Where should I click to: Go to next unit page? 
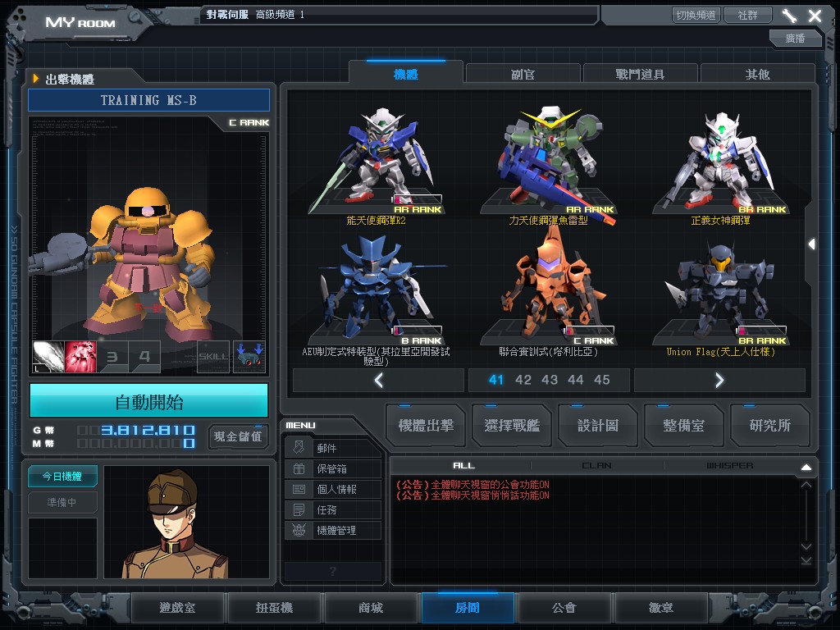coord(719,381)
